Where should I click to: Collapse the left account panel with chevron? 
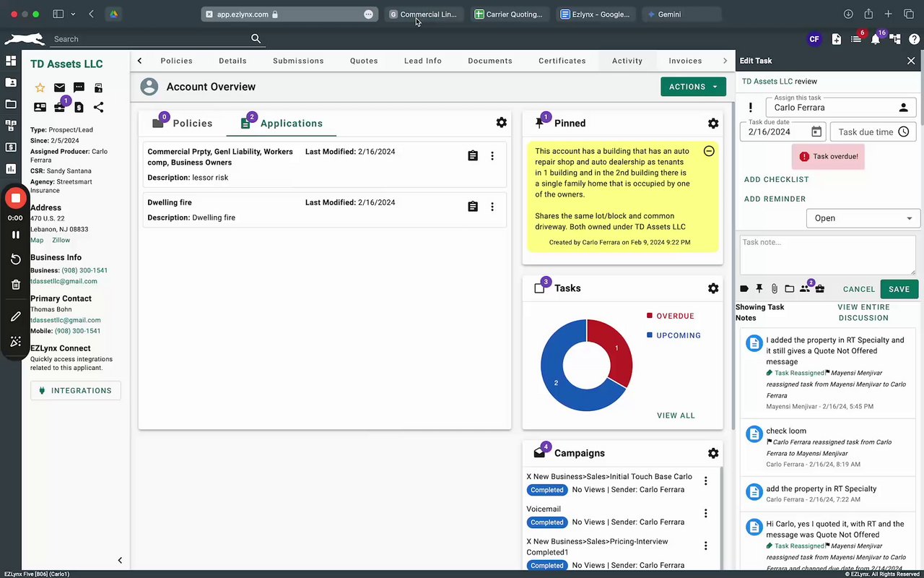click(x=120, y=560)
